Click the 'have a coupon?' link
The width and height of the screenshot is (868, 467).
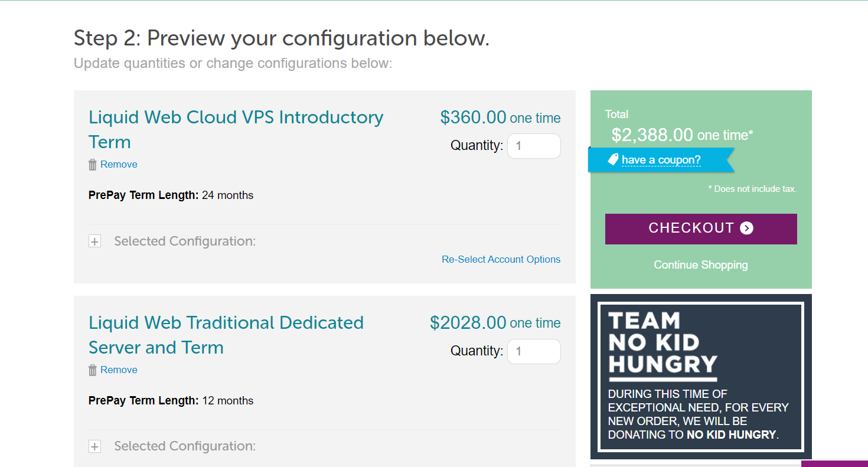coord(661,160)
